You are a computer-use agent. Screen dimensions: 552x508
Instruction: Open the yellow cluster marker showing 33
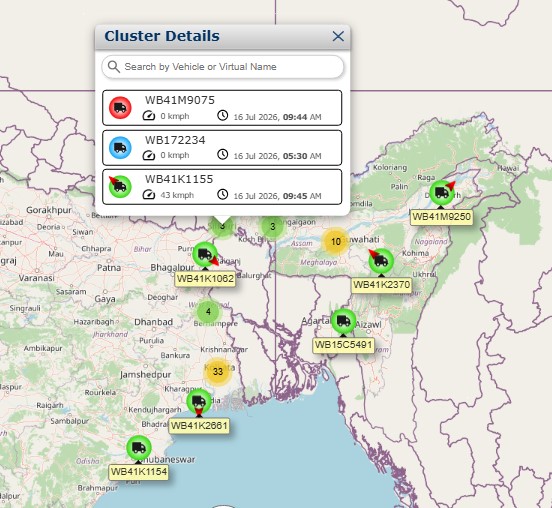point(218,371)
